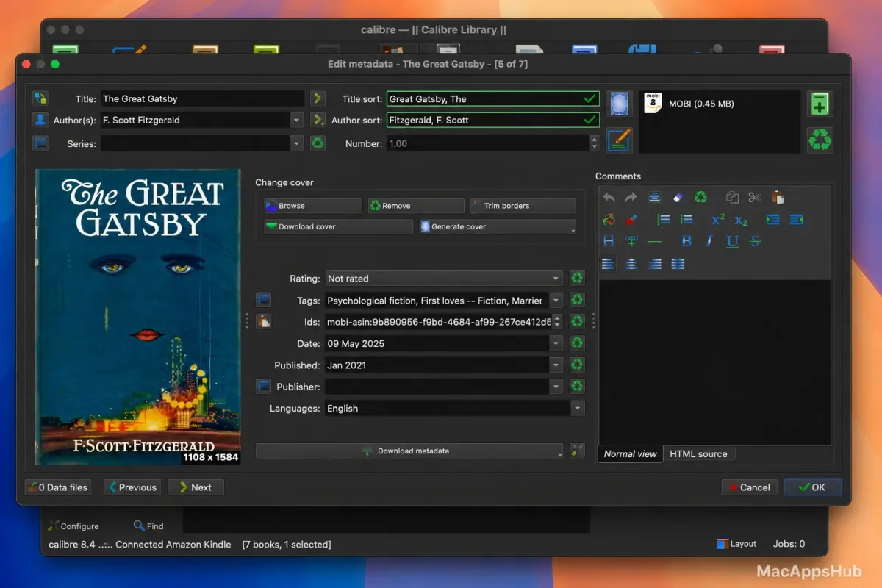
Task: Insert an ordered list in comments
Action: click(x=663, y=219)
